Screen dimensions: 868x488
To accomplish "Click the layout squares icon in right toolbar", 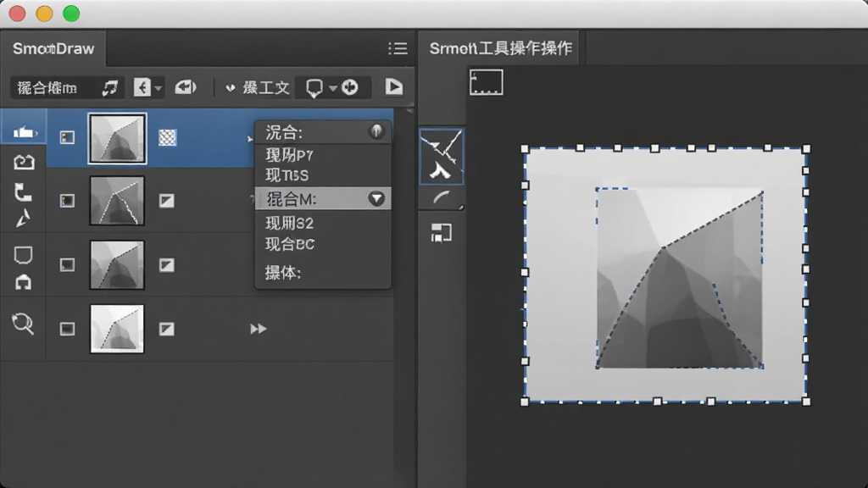I will point(441,233).
